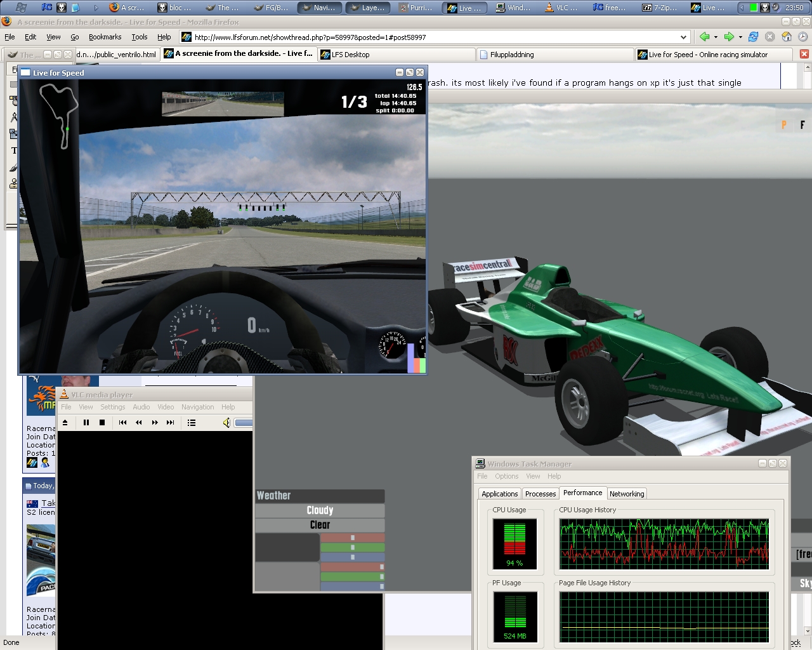Fast forward the video in VLC

click(x=155, y=423)
